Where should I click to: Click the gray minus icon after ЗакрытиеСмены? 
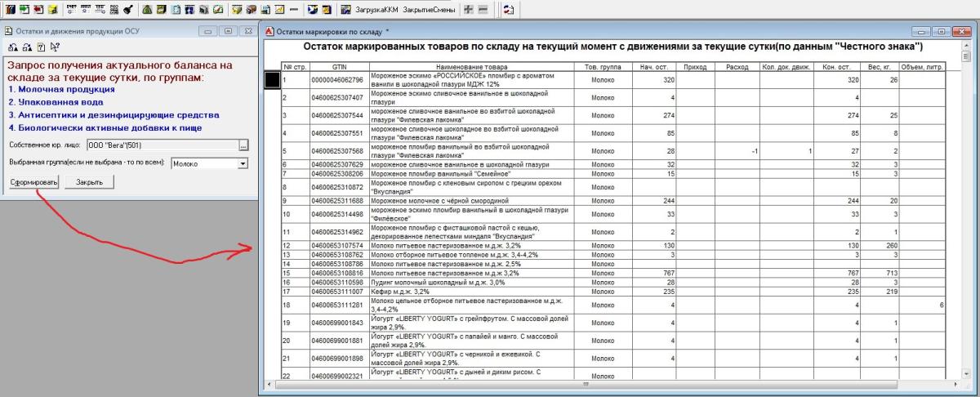click(x=483, y=9)
